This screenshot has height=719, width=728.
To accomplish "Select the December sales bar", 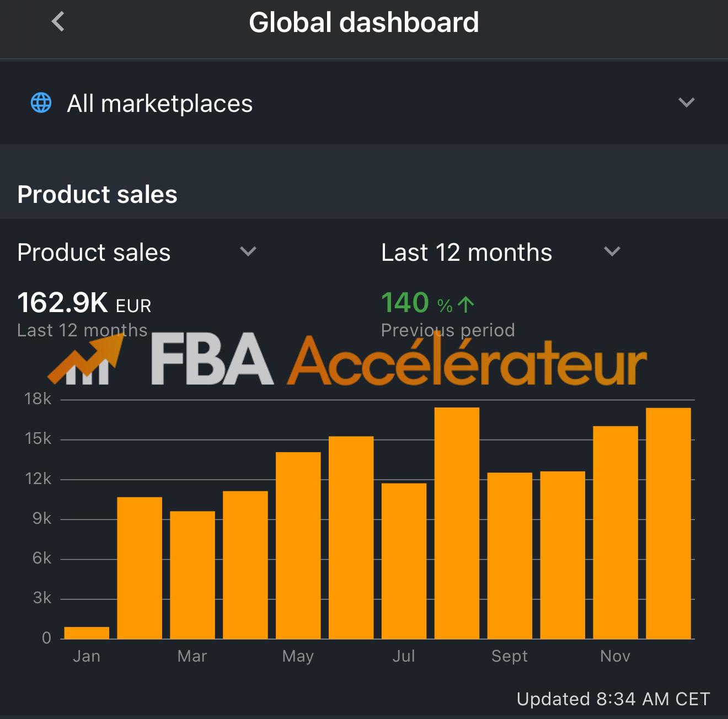I will (x=668, y=523).
